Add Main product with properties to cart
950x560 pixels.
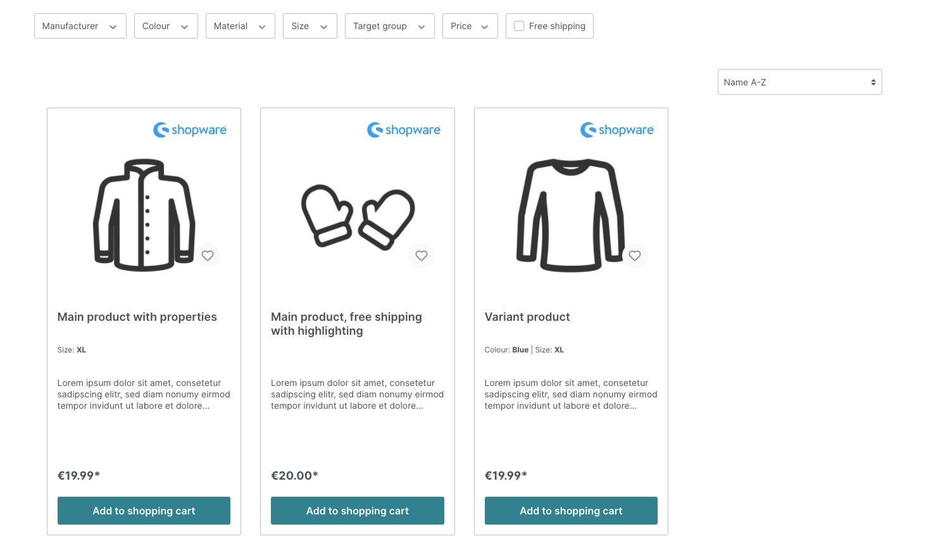click(144, 511)
